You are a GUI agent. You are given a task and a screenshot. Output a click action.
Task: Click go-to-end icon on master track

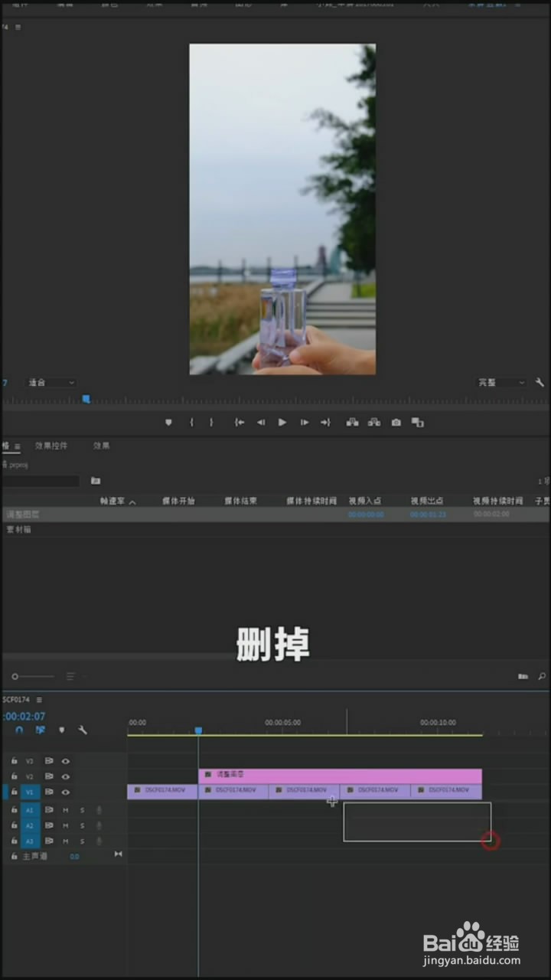tap(118, 854)
